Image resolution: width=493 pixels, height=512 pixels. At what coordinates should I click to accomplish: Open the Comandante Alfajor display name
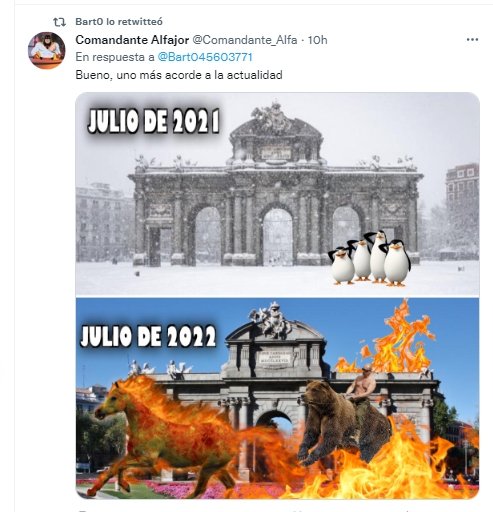132,40
